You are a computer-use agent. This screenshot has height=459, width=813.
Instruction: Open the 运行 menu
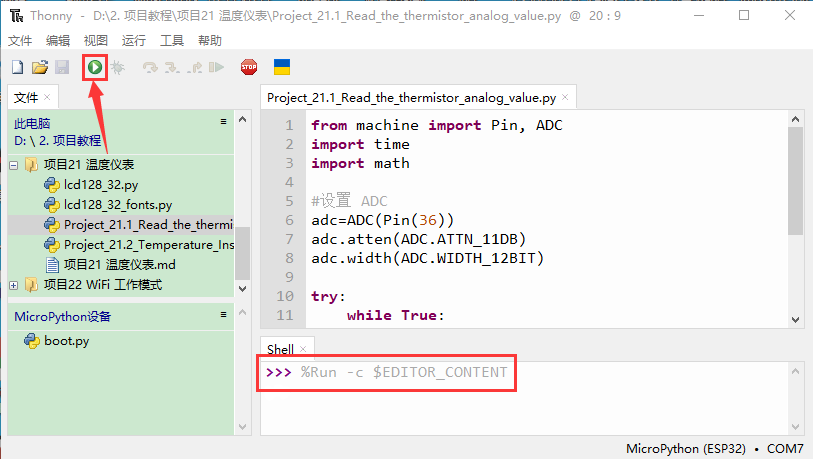133,40
